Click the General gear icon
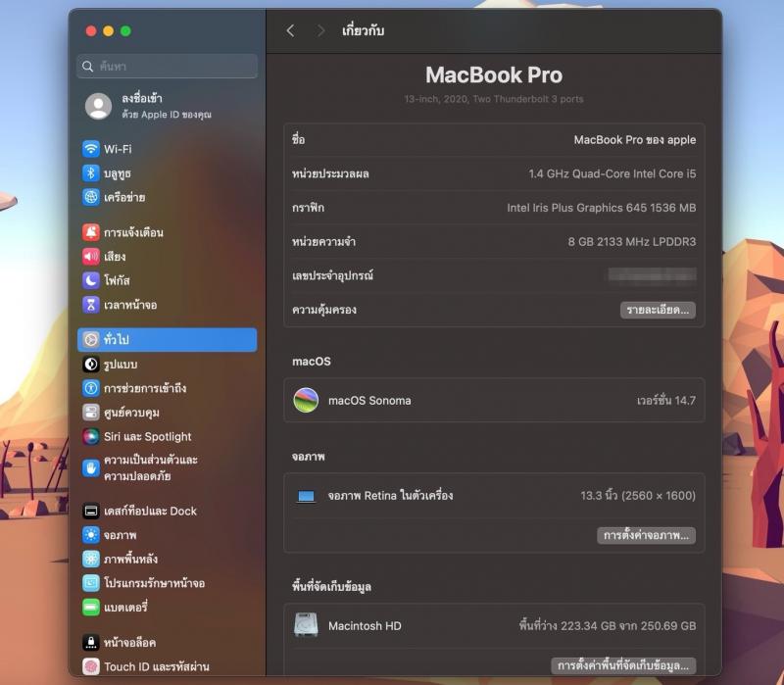The width and height of the screenshot is (784, 685). (90, 340)
